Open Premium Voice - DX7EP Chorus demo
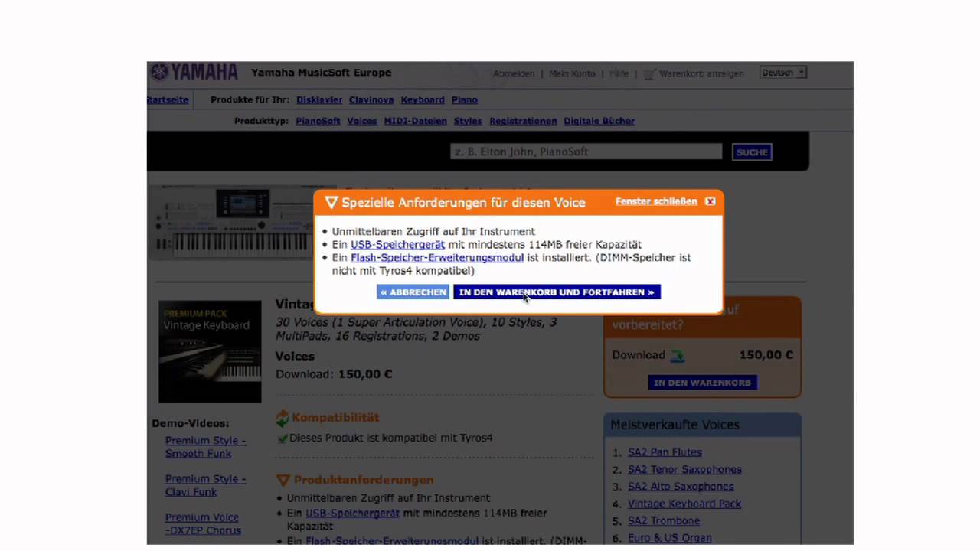Viewport: 980px width, 551px height. coord(203,523)
